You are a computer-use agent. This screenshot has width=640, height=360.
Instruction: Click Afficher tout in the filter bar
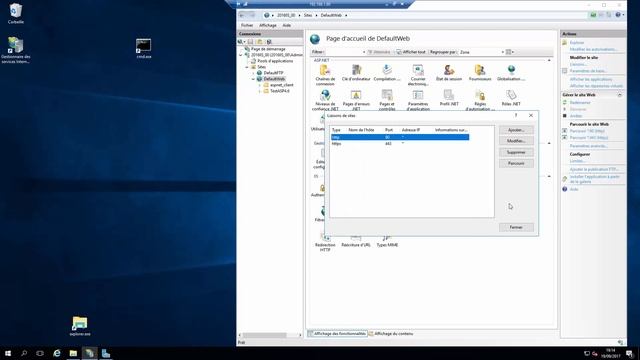411,52
